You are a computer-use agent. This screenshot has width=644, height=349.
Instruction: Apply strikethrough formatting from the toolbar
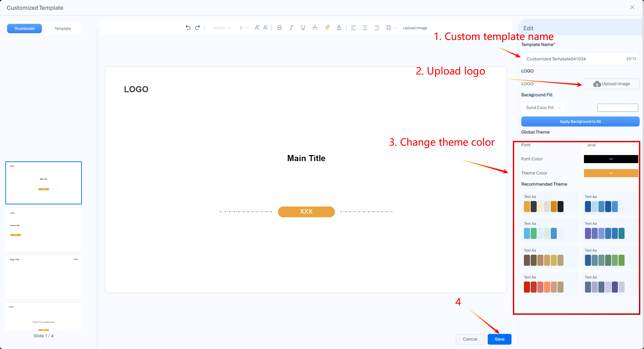[x=315, y=28]
